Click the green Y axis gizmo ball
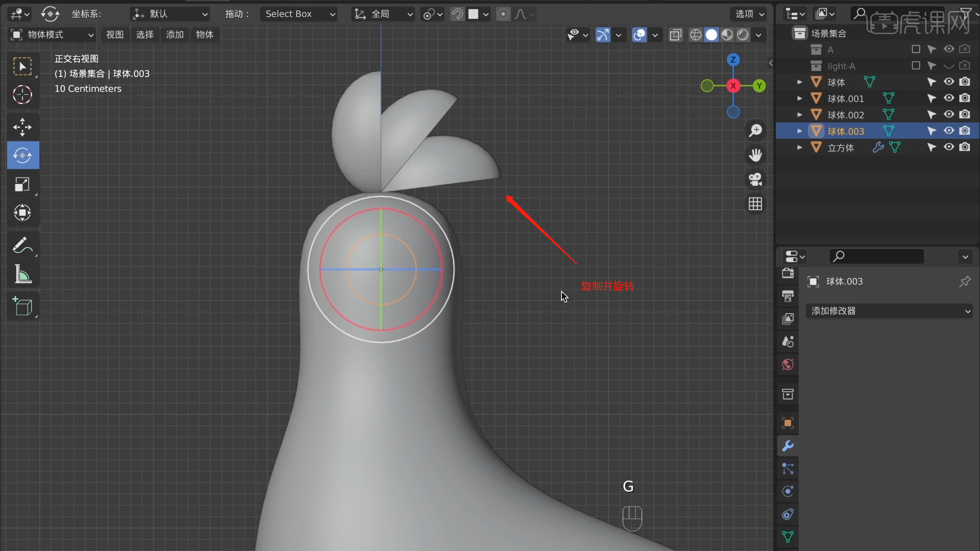980x551 pixels. 759,86
